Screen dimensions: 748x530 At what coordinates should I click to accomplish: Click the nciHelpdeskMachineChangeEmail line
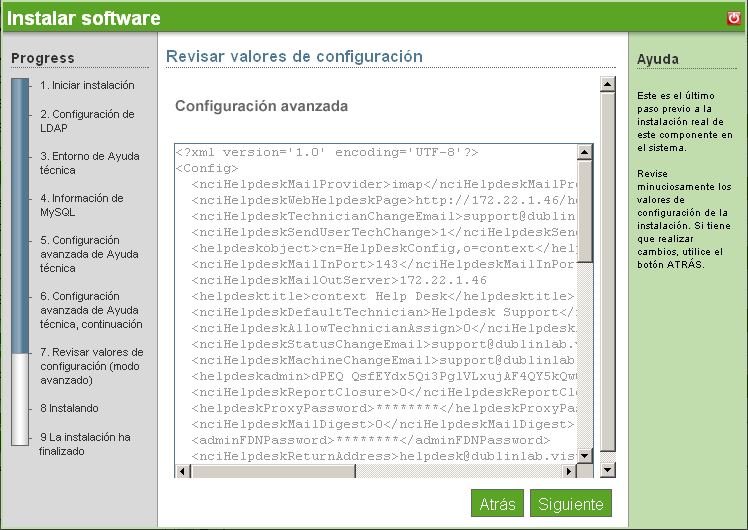click(x=384, y=360)
